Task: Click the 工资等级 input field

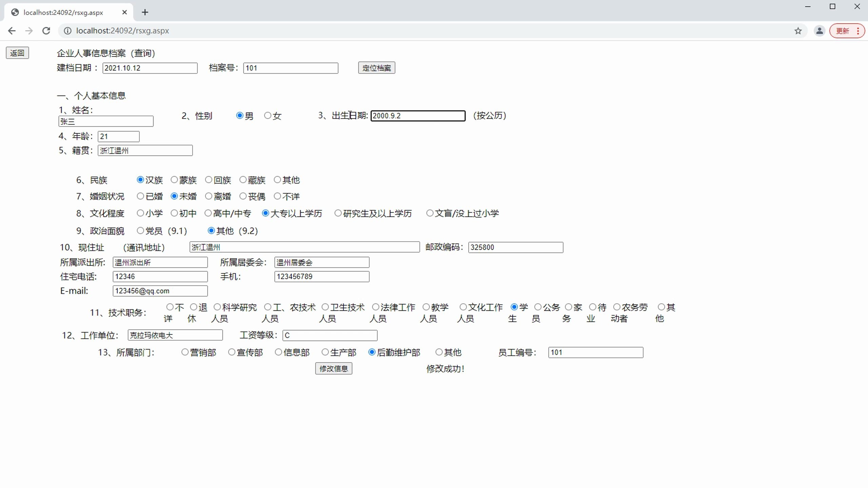Action: 330,335
